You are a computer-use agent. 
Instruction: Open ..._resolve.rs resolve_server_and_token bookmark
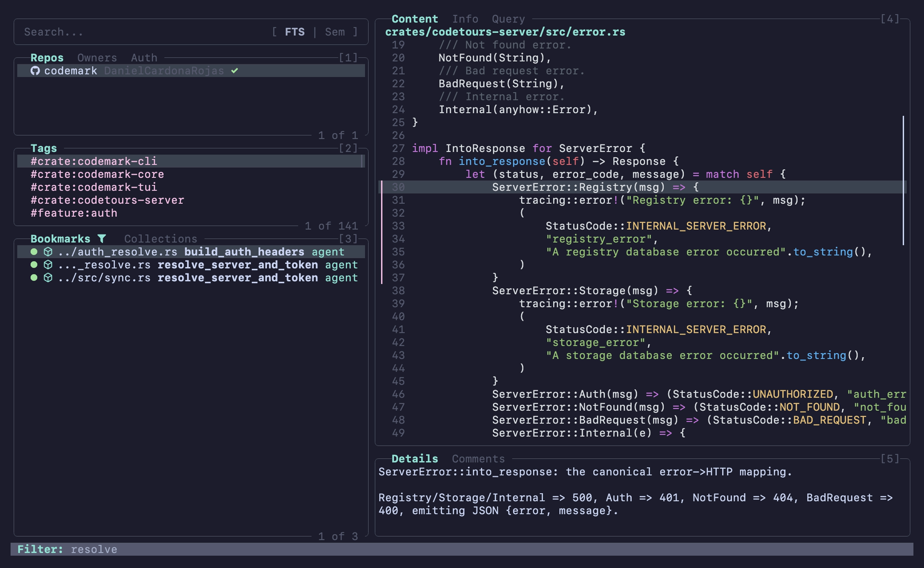(x=191, y=265)
